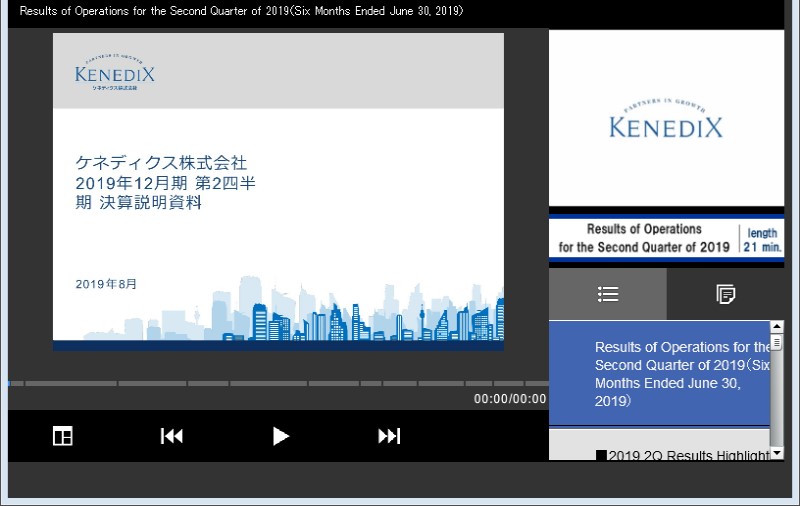Viewport: 800px width, 506px height.
Task: Jump to next chapter with skip-forward button
Action: [x=389, y=436]
